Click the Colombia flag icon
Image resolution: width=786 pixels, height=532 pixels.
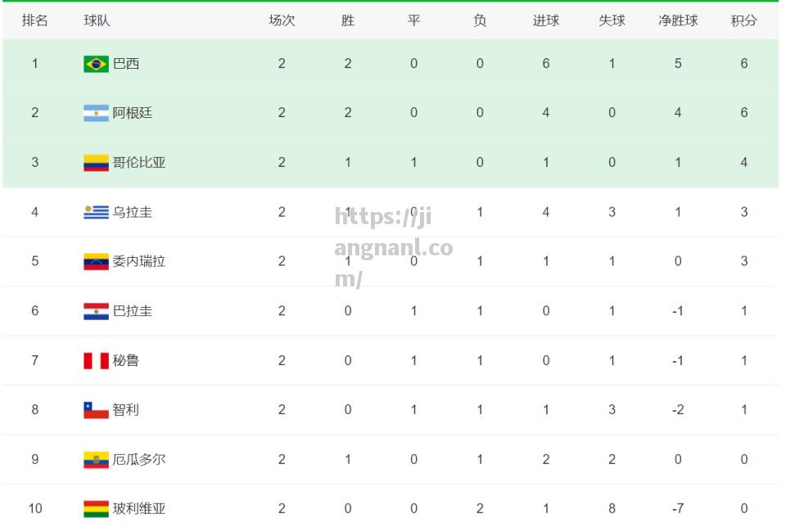tap(96, 163)
